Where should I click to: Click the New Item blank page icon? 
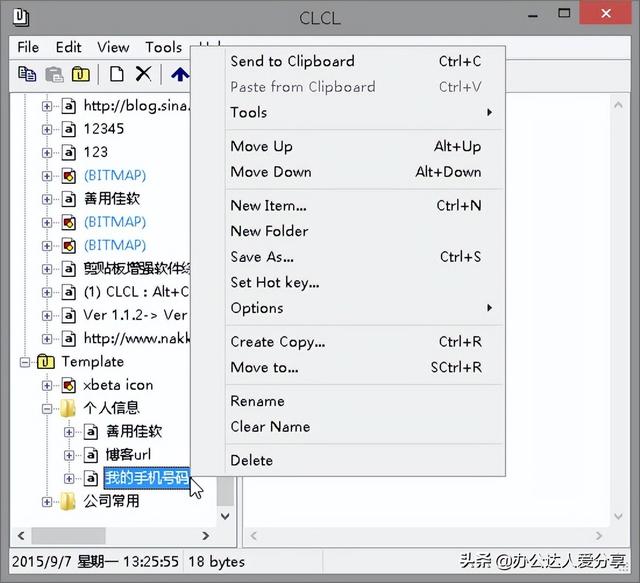click(117, 74)
